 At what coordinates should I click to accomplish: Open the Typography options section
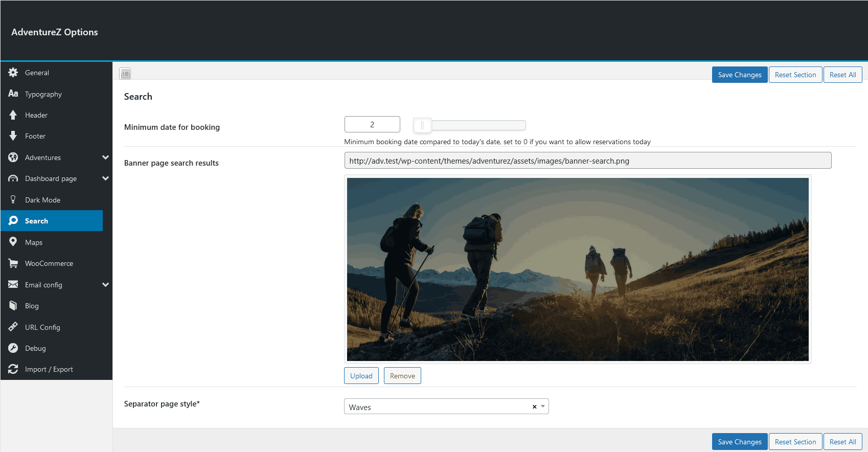(56, 94)
